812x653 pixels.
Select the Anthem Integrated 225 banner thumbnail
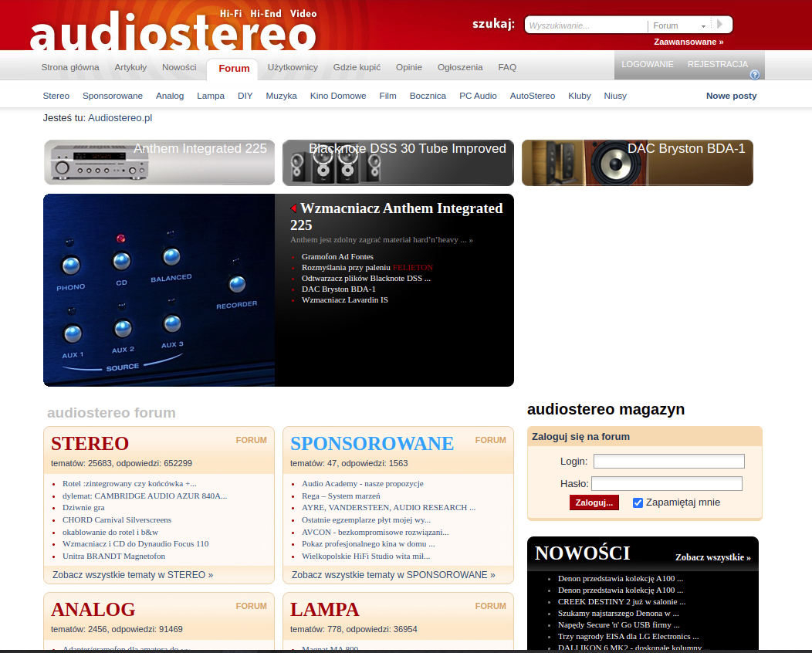pos(160,163)
